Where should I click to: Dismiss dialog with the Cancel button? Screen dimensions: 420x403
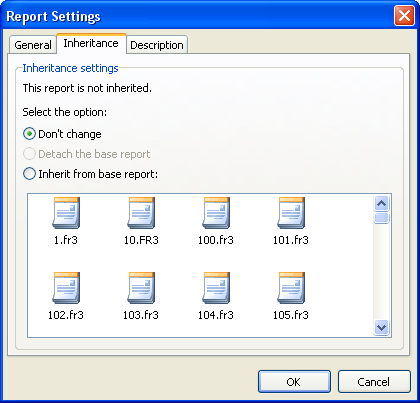tap(374, 382)
